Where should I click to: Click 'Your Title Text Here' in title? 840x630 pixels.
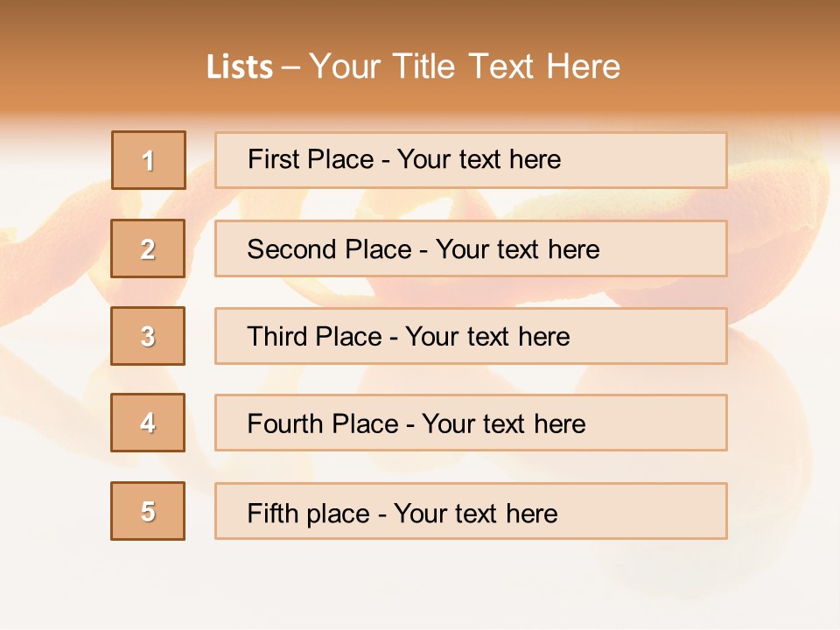[465, 66]
